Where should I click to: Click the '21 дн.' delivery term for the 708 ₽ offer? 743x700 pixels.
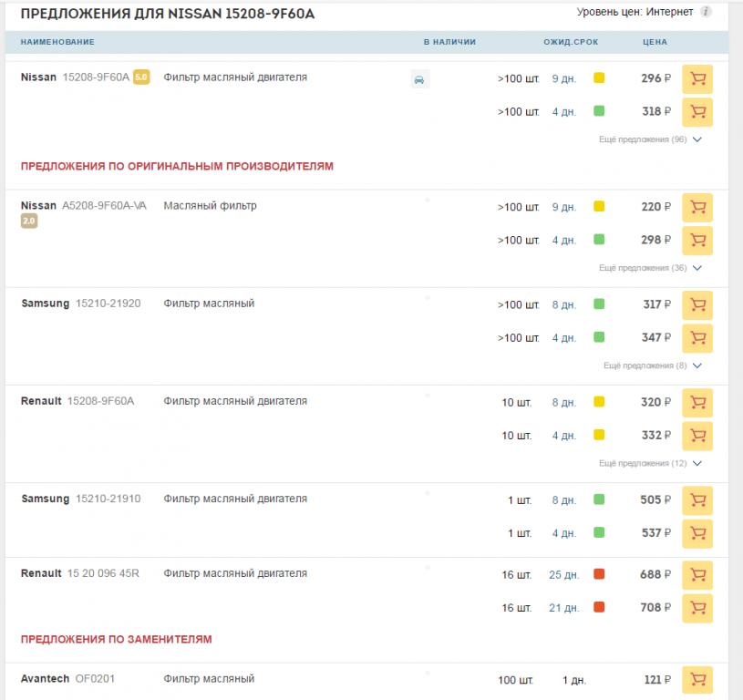point(564,608)
